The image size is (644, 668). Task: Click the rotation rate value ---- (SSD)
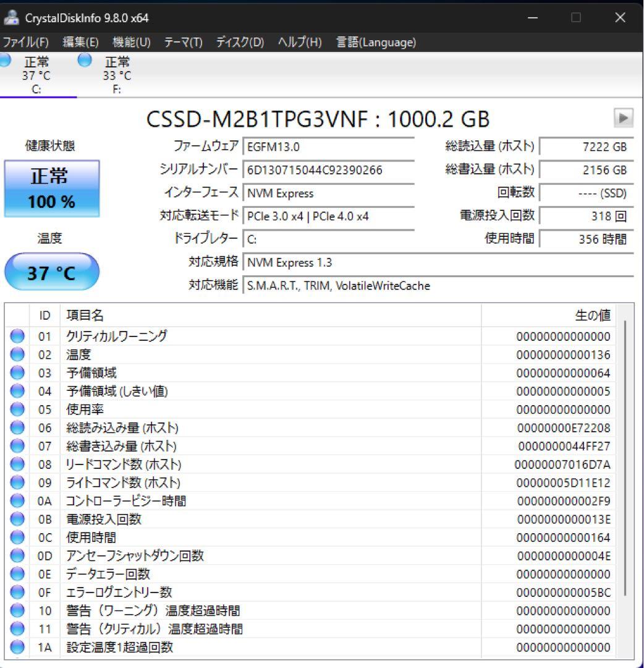(x=587, y=193)
